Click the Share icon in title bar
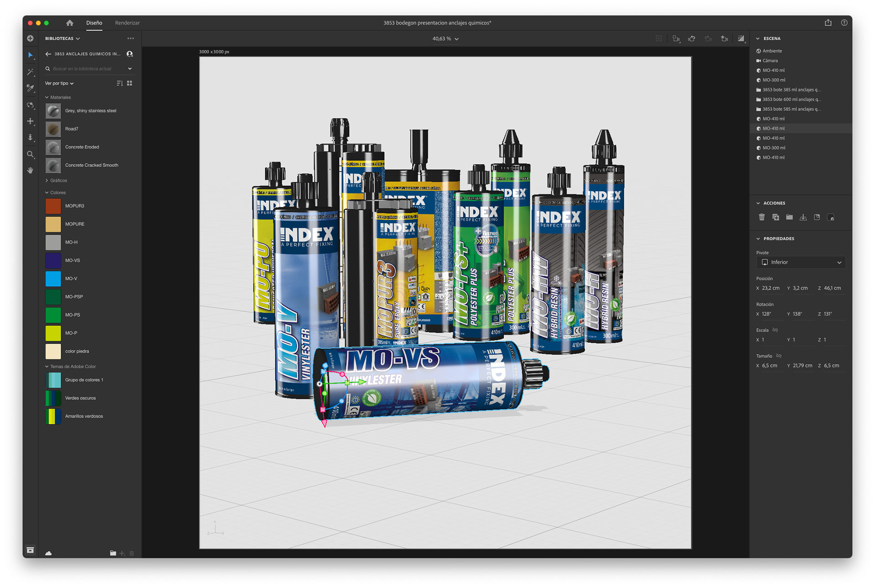Screen dimensions: 875x588 click(x=828, y=23)
